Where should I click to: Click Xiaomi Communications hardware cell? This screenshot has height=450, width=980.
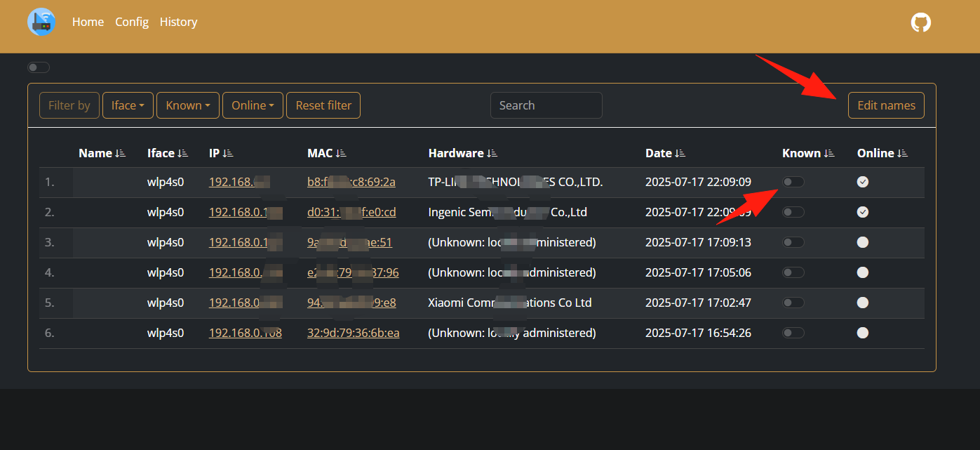(510, 303)
